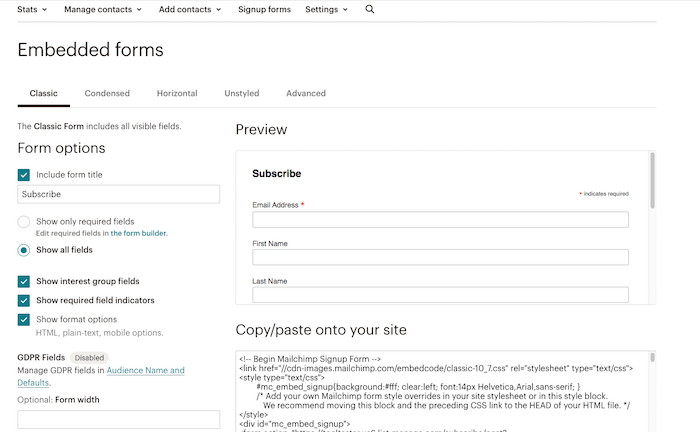Choose the Show all fields option

24,250
